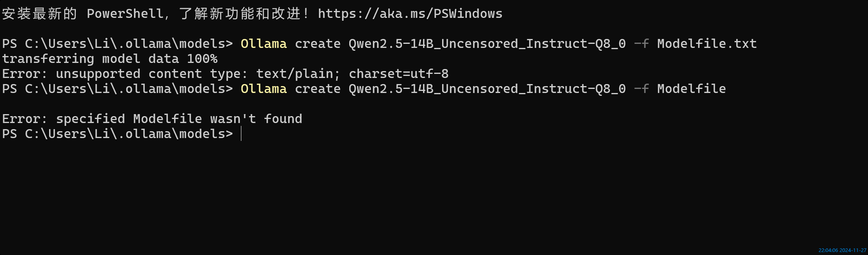The width and height of the screenshot is (868, 255).
Task: Click the word PowerShell in the banner
Action: tap(125, 14)
